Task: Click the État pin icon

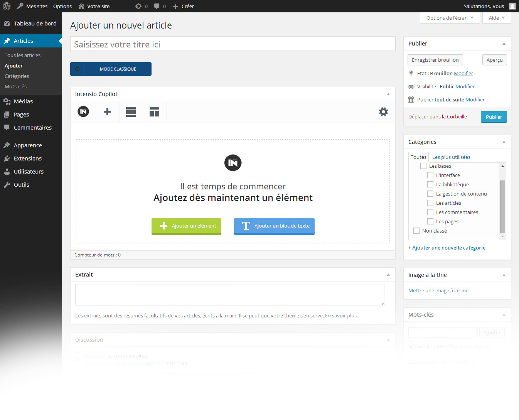Action: [411, 73]
